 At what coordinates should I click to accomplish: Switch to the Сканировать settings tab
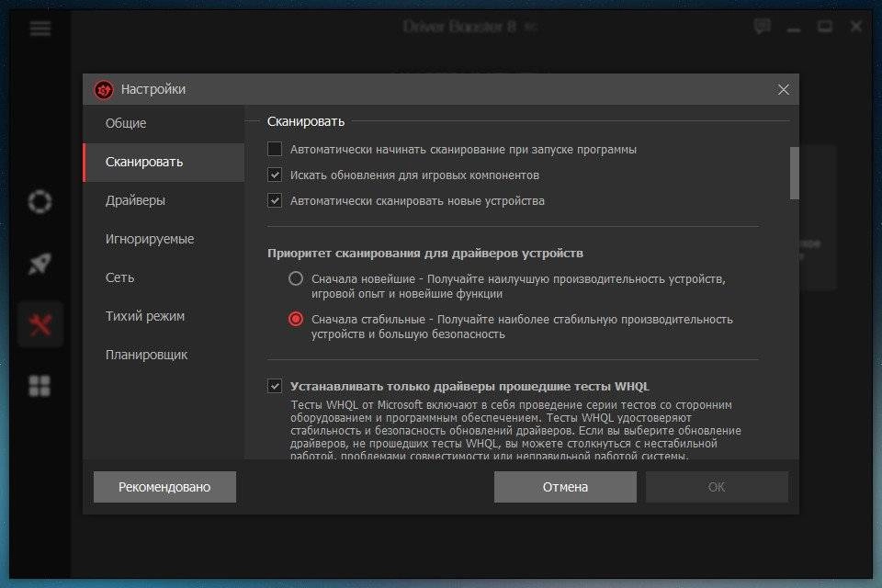[x=164, y=162]
